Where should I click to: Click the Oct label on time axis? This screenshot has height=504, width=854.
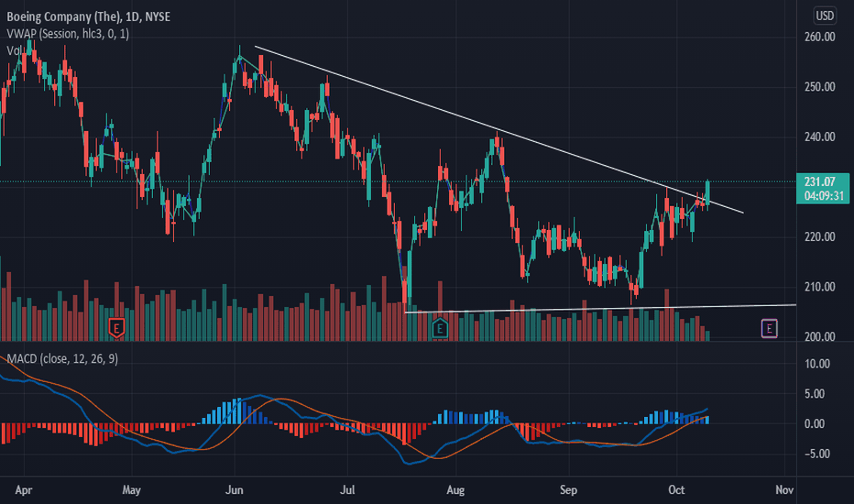676,490
